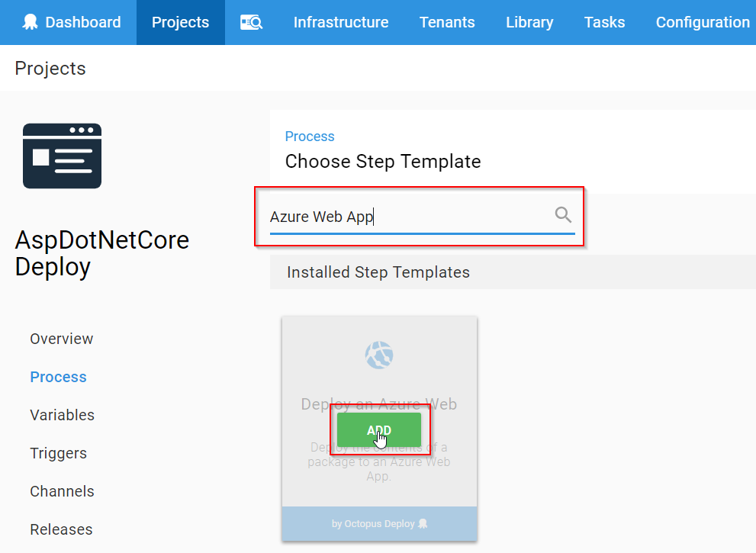The width and height of the screenshot is (756, 553).
Task: Open Channels in the project sidebar
Action: pyautogui.click(x=63, y=491)
